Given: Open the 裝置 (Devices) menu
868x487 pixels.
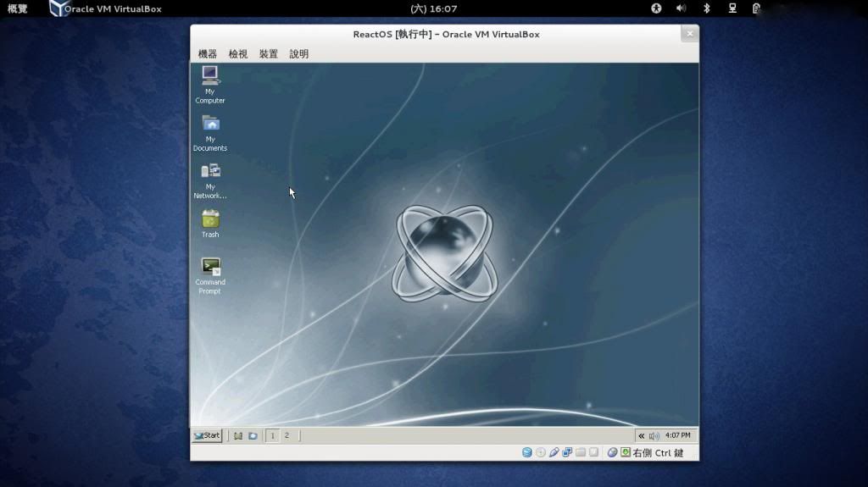Looking at the screenshot, I should (x=269, y=53).
